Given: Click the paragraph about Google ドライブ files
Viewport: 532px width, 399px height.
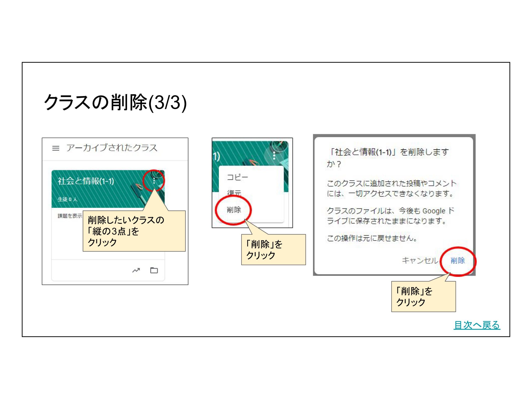Looking at the screenshot, I should 390,216.
